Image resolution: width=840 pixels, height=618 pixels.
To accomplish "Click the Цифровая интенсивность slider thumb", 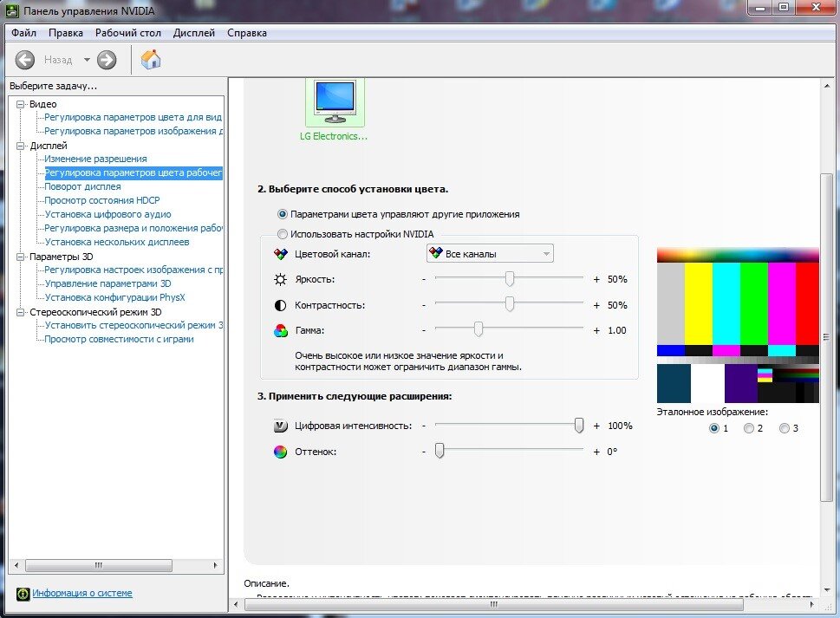I will click(x=578, y=426).
